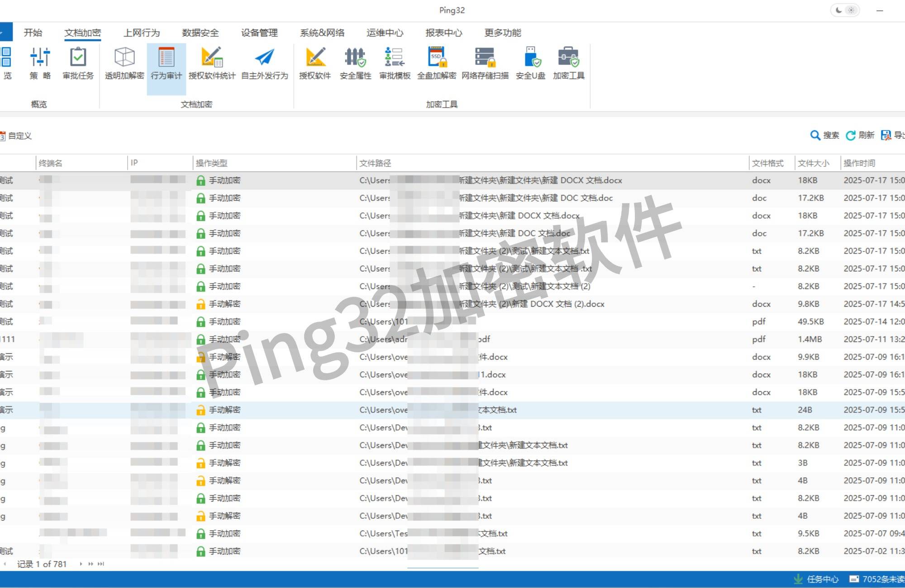This screenshot has width=905, height=588.
Task: Go to last record page arrow
Action: (x=101, y=564)
